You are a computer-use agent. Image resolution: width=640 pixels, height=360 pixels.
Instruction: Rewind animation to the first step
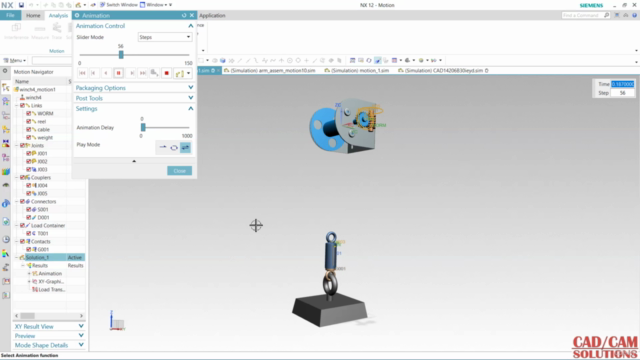click(x=82, y=73)
